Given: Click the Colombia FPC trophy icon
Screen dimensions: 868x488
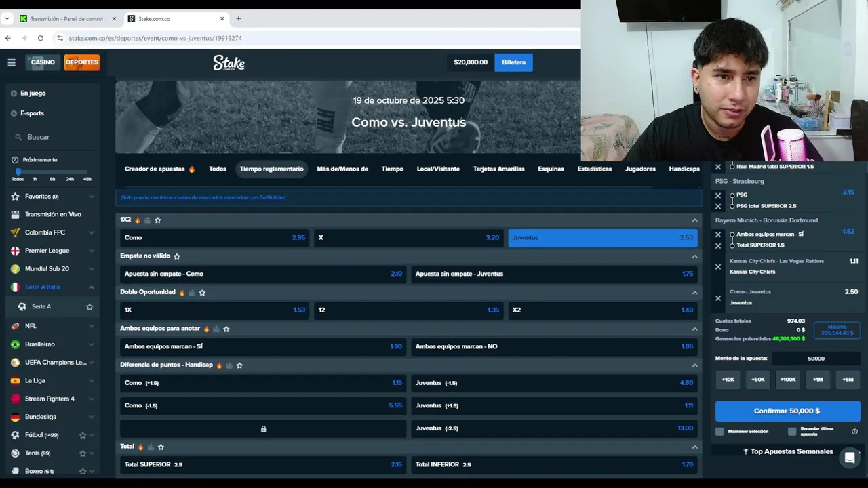Looking at the screenshot, I should (15, 232).
